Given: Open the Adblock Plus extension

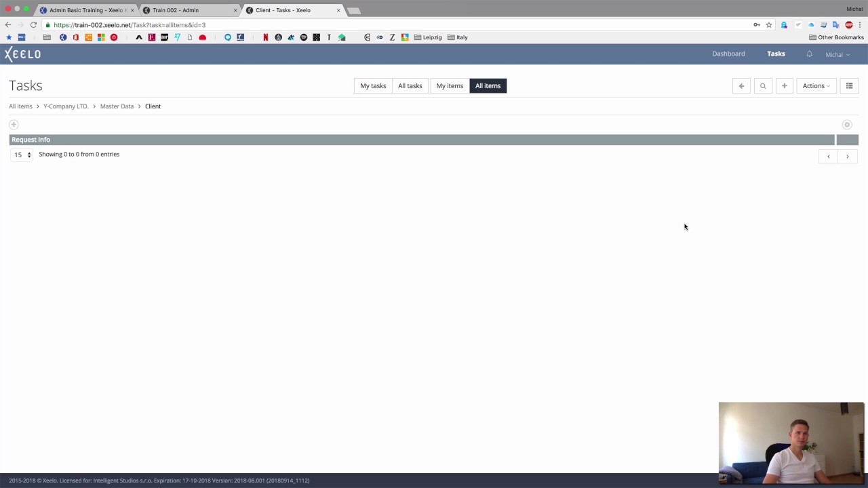Looking at the screenshot, I should tap(848, 25).
